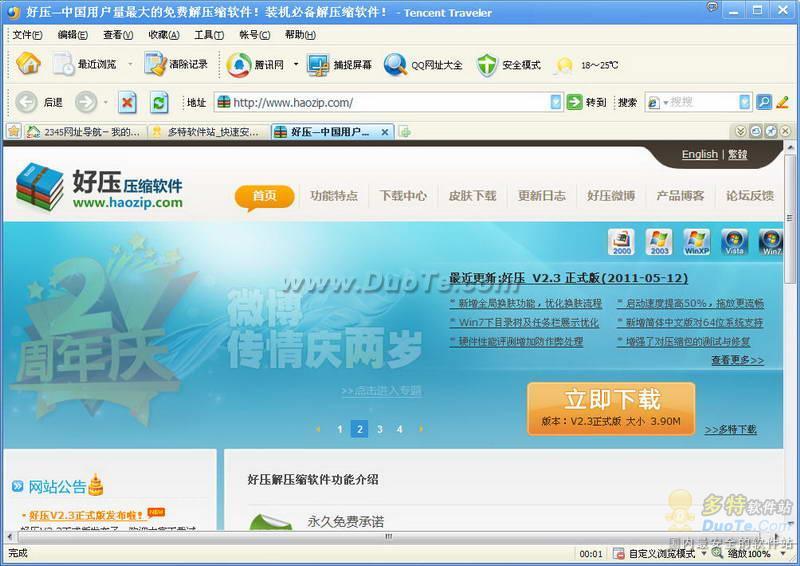
Task: Click the highlighter pencil icon
Action: [x=782, y=102]
